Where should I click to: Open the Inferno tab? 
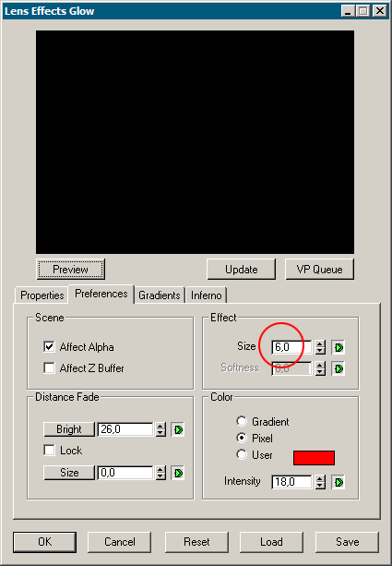click(x=206, y=295)
